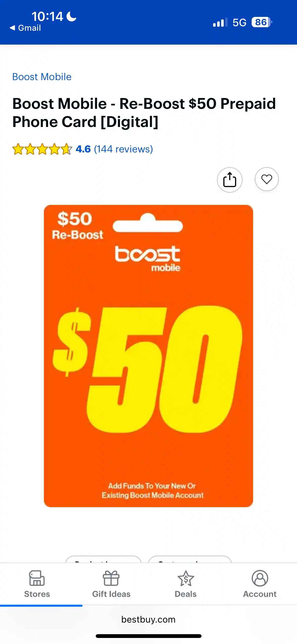Click the 4.6 rating score
Image resolution: width=297 pixels, height=644 pixels.
click(83, 149)
